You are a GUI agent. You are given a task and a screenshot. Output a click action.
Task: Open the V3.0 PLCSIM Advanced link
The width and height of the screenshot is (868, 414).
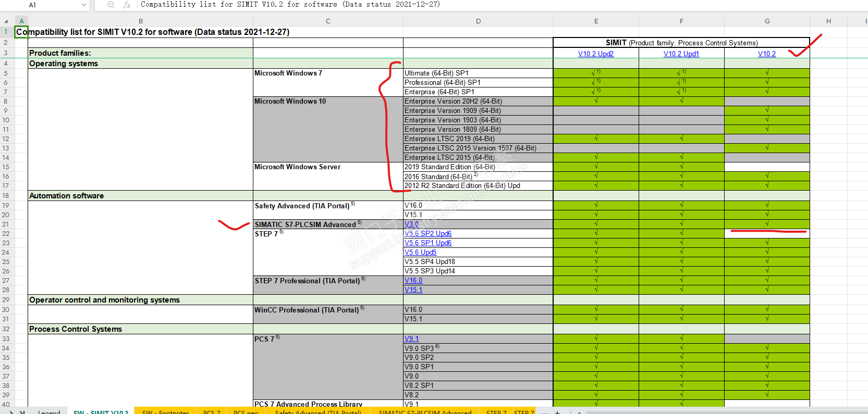pyautogui.click(x=411, y=224)
